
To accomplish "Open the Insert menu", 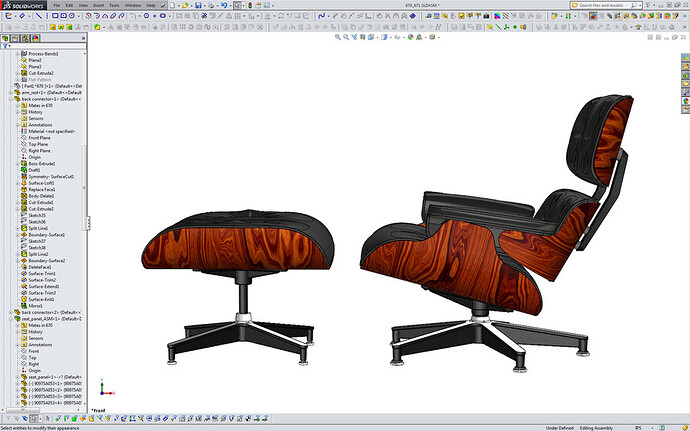I will click(x=99, y=5).
